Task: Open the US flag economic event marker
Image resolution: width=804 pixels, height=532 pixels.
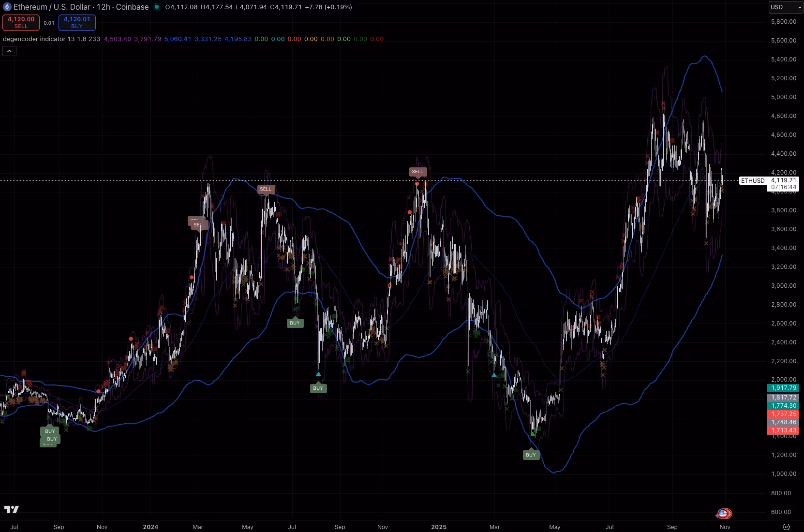Action: coord(723,514)
